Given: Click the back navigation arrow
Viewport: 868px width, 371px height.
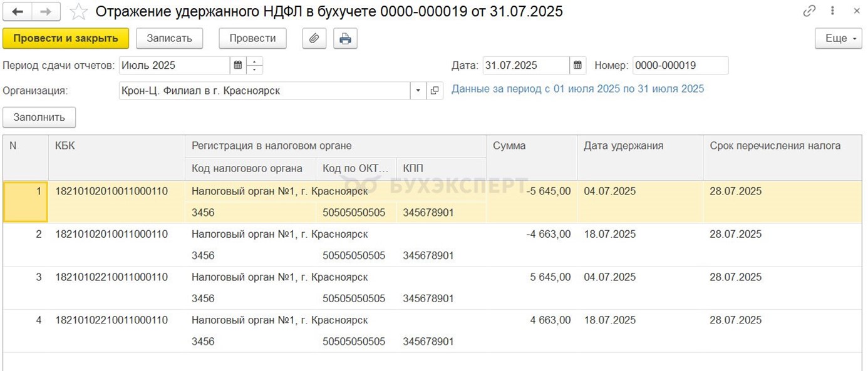Looking at the screenshot, I should [x=18, y=11].
